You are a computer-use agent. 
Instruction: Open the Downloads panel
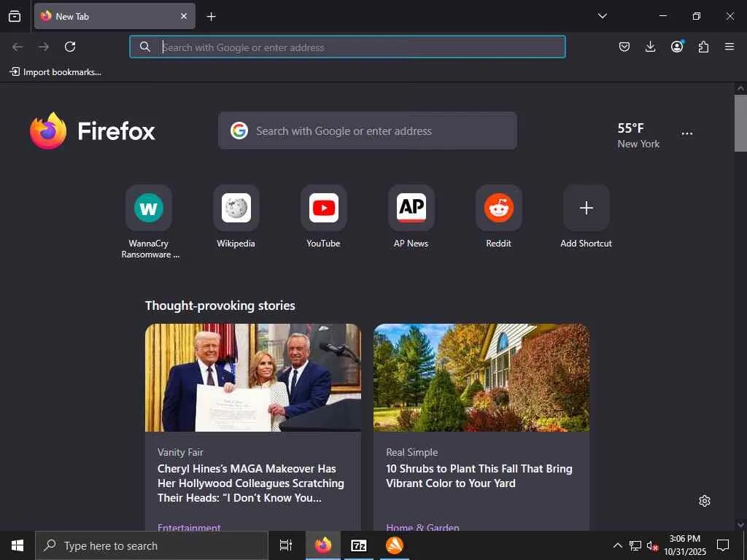(650, 47)
